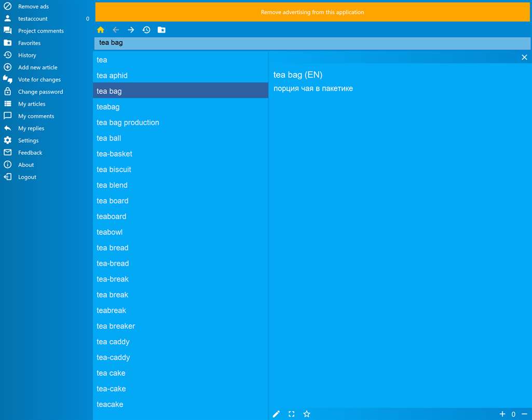The height and width of the screenshot is (420, 532).
Task: Click the Add new article plus icon
Action: [x=7, y=67]
